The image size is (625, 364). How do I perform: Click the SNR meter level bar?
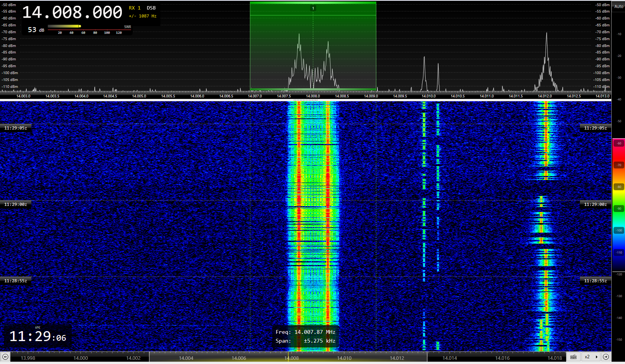(x=64, y=26)
